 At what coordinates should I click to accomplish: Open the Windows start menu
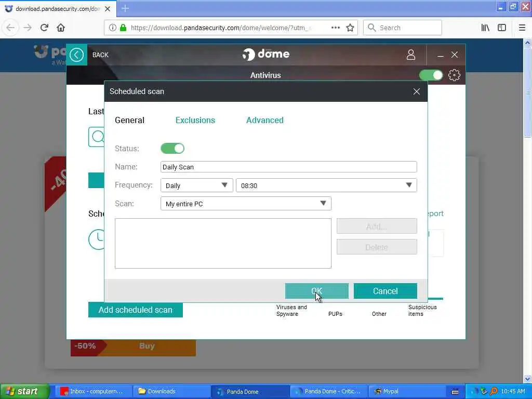tap(24, 391)
